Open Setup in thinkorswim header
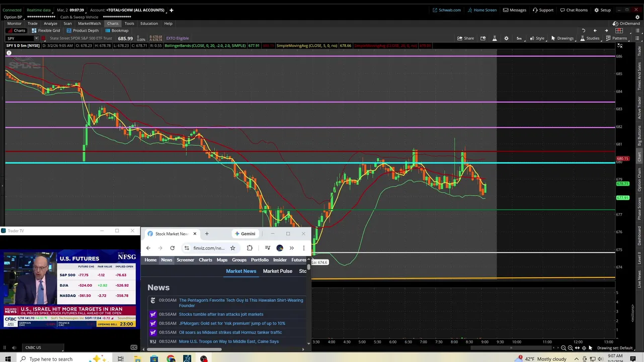644x362 pixels. 602,10
